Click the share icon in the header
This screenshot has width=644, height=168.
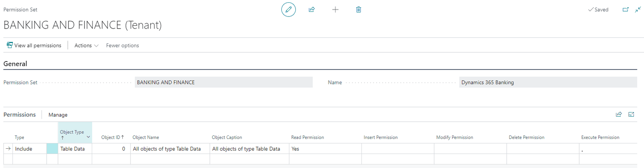tap(312, 10)
